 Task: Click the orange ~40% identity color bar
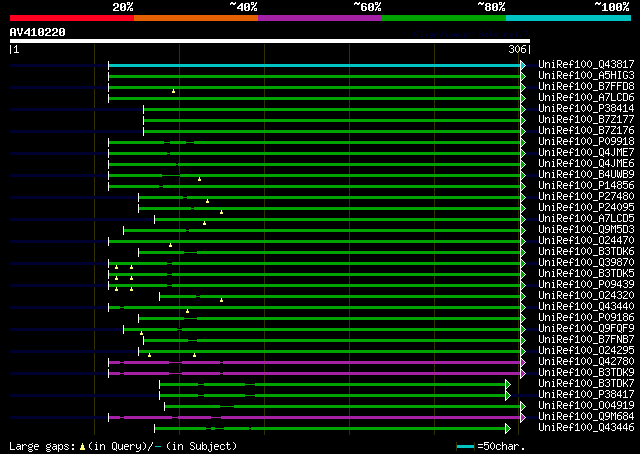196,18
